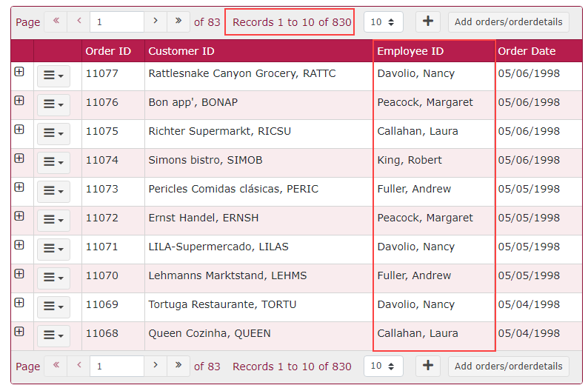Expand detail row for order 11074
The width and height of the screenshot is (588, 388).
pyautogui.click(x=19, y=158)
